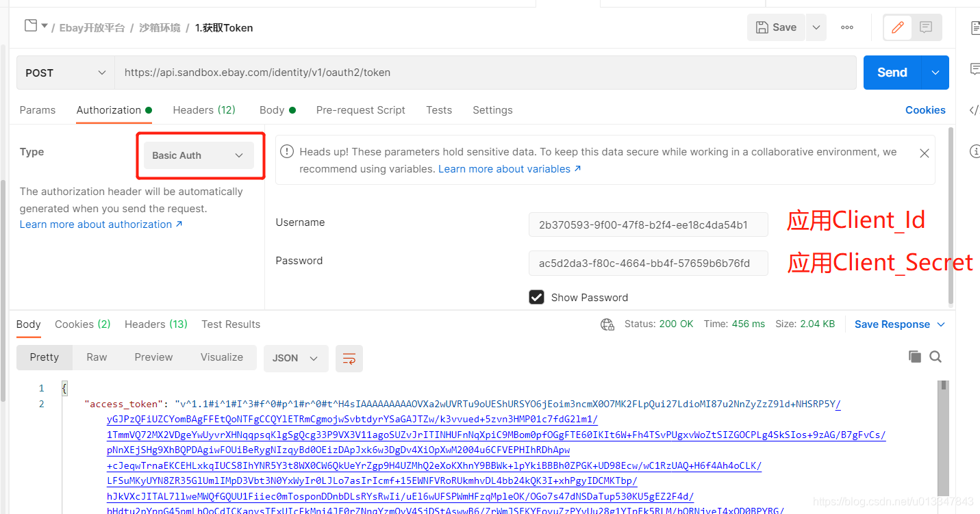Toggle the line wrap icon
Viewport: 980px width, 514px height.
349,358
